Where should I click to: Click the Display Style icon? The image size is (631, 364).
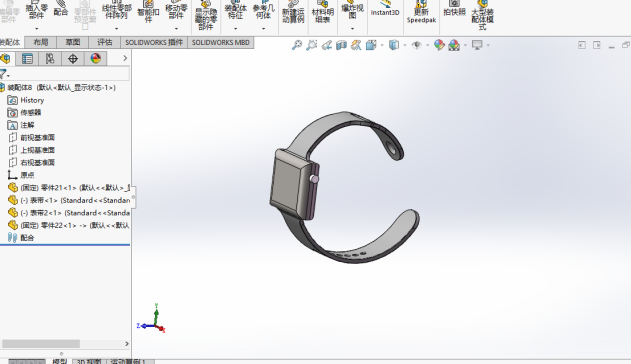394,45
